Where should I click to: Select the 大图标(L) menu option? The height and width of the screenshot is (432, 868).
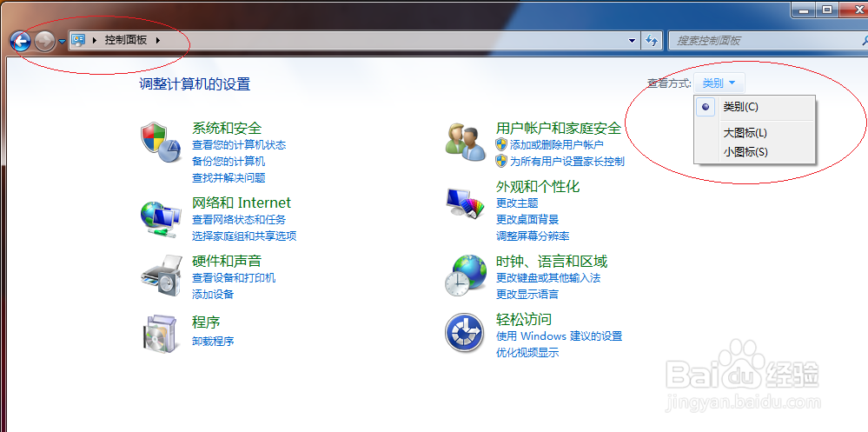(x=754, y=133)
